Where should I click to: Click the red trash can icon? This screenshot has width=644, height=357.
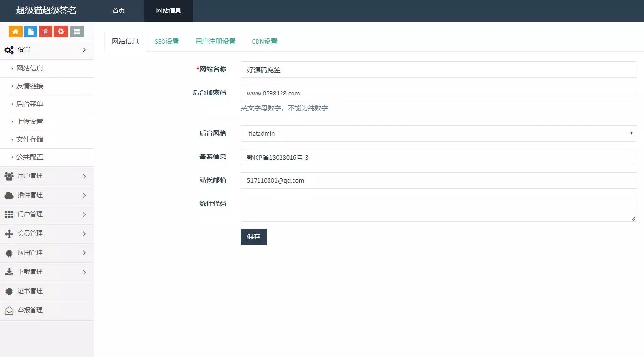(x=46, y=32)
